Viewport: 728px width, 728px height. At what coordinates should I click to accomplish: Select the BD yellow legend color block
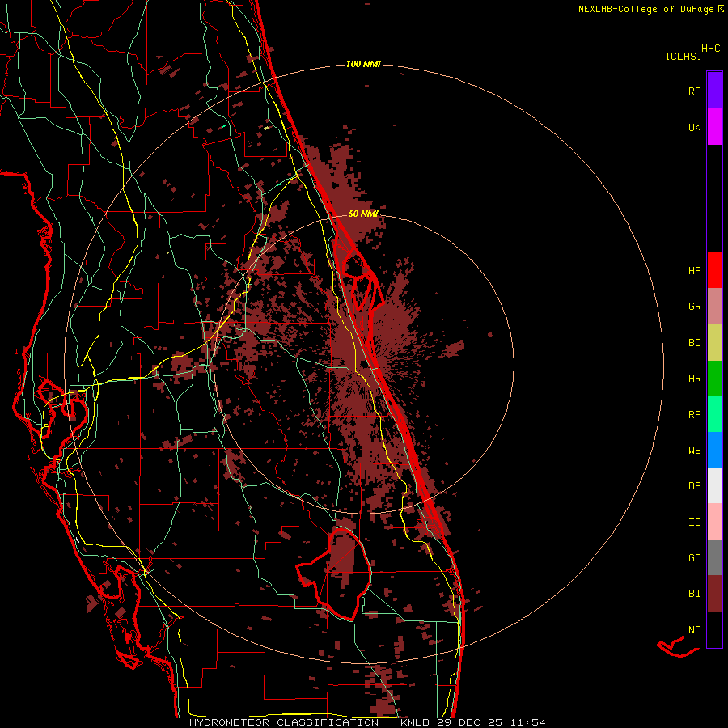(x=714, y=343)
